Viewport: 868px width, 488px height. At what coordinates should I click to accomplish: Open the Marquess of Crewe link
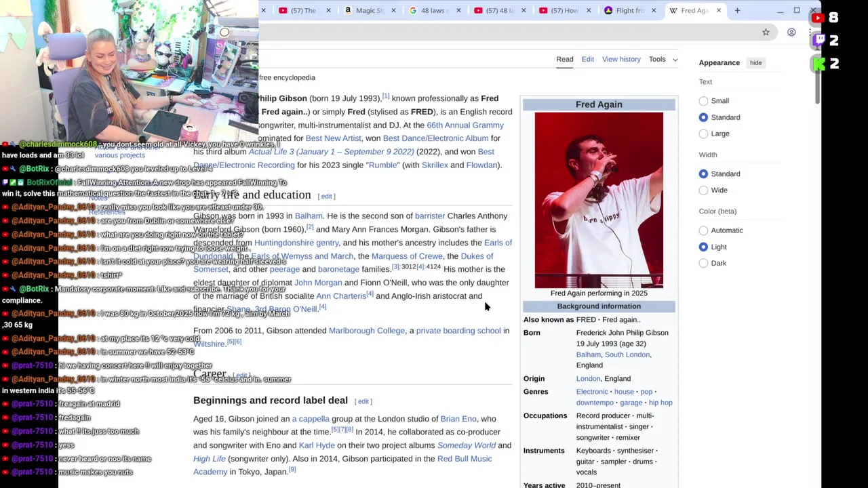[407, 256]
